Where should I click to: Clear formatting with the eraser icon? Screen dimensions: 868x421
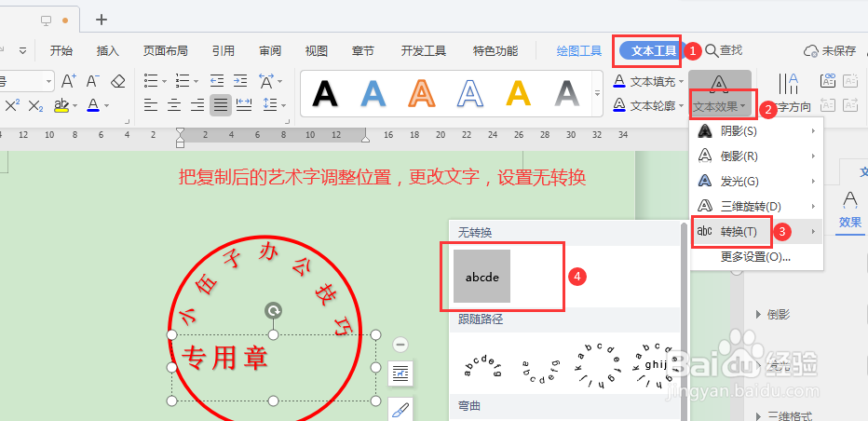point(118,81)
